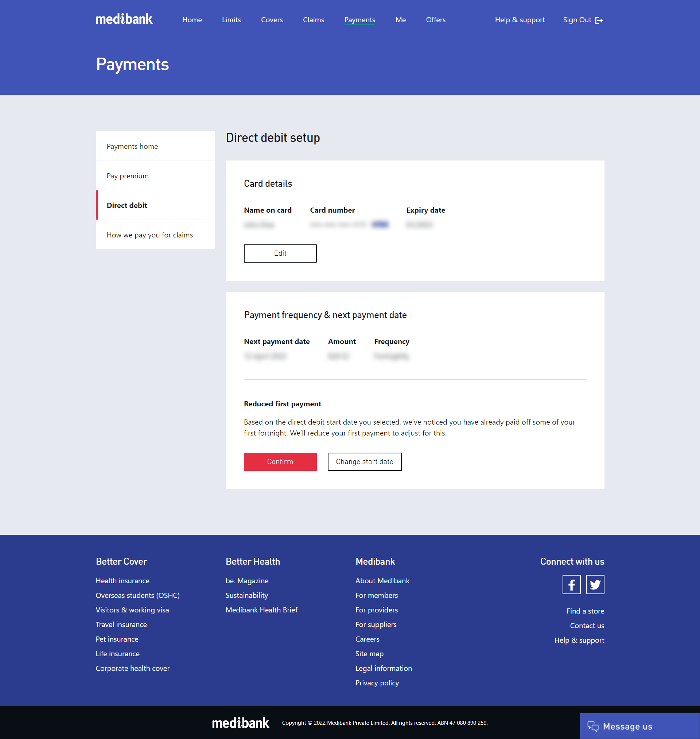The image size is (700, 739).
Task: Click the Edit card details button
Action: pyautogui.click(x=280, y=254)
